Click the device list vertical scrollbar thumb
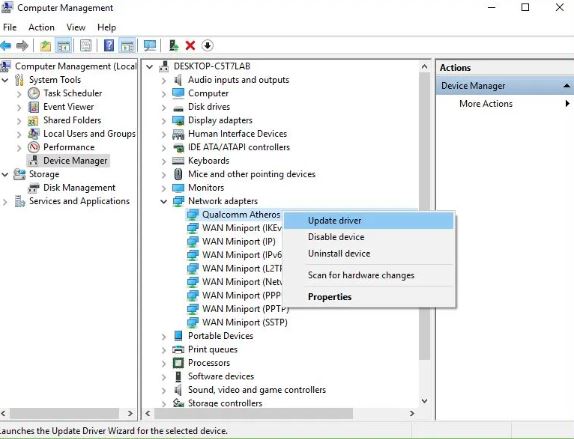Image resolution: width=574 pixels, height=439 pixels. [x=424, y=216]
